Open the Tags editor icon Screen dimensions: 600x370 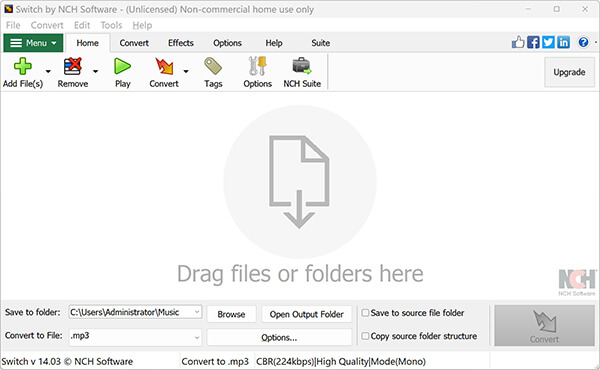(x=213, y=66)
